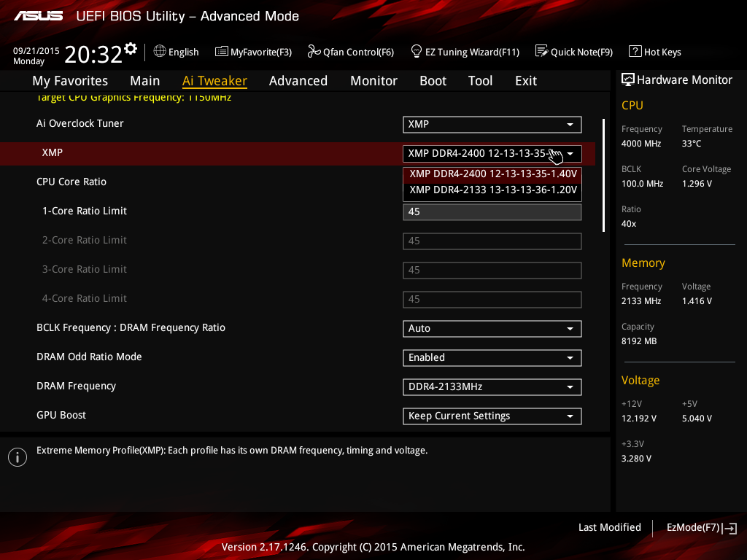The height and width of the screenshot is (560, 747).
Task: Click the info icon in help bar
Action: click(18, 457)
